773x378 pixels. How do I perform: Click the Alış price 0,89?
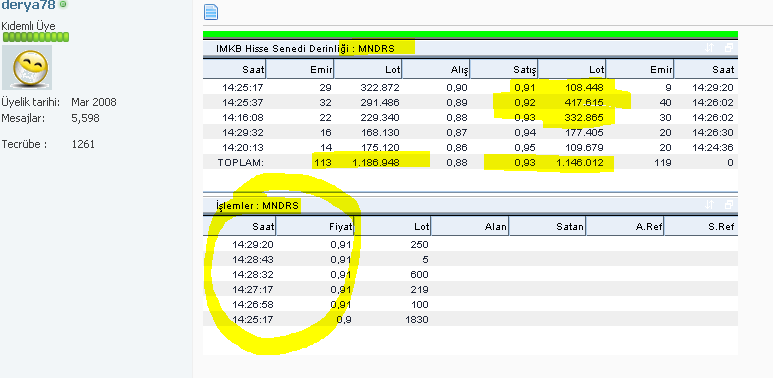(457, 103)
